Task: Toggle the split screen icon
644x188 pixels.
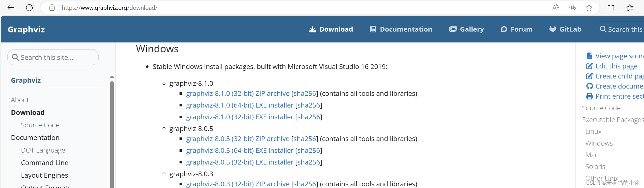Action: tap(611, 8)
